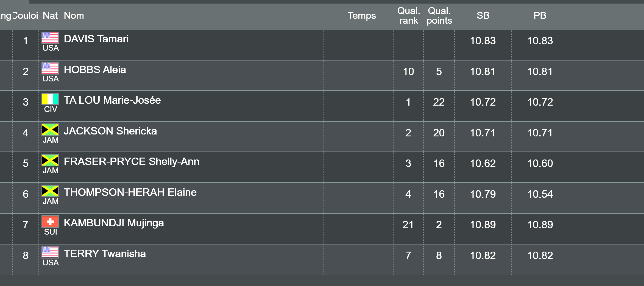The image size is (644, 286).
Task: Click the USA flag beside TERRY Twanisha
Action: coord(50,252)
